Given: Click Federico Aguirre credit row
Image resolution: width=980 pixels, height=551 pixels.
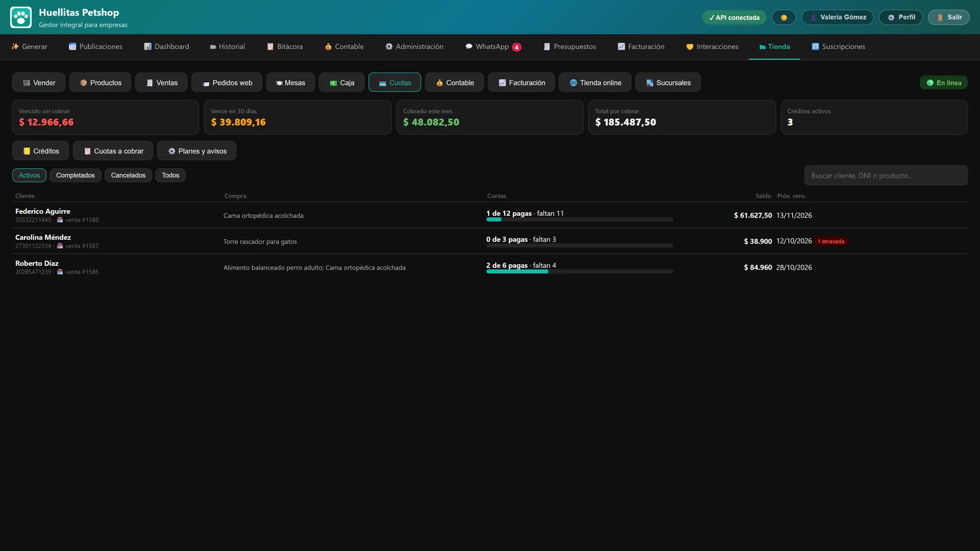Looking at the screenshot, I should coord(490,215).
